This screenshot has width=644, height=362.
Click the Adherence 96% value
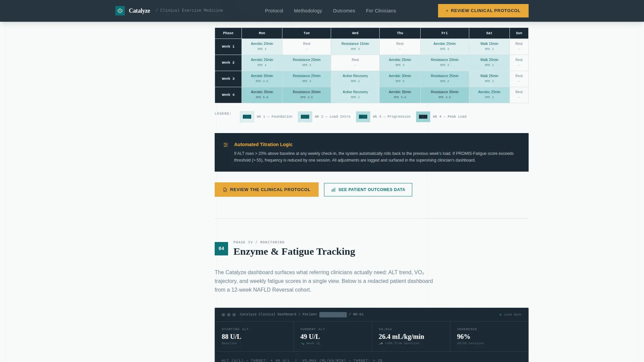(464, 337)
